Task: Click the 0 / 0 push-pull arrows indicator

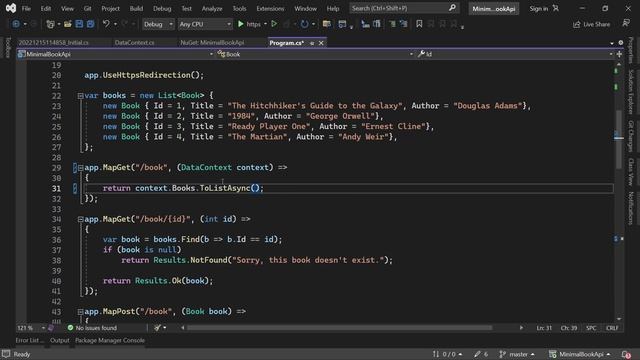Action: click(x=447, y=354)
